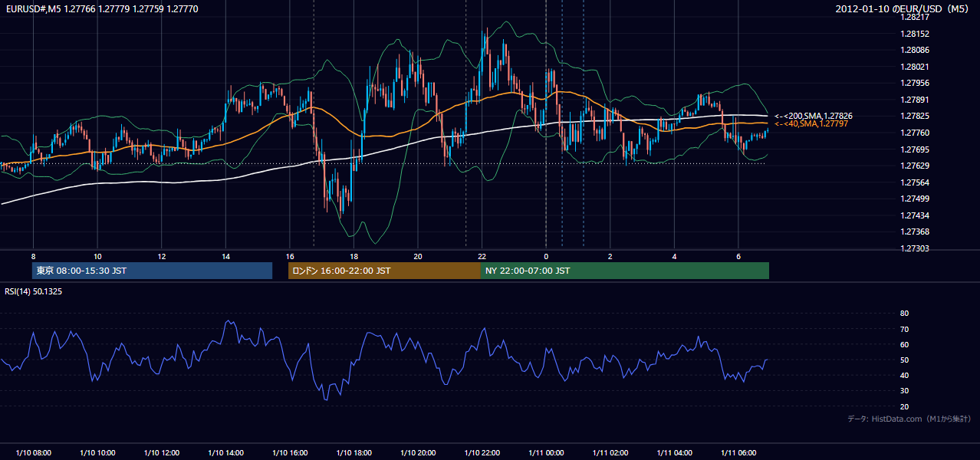Click the 1.27695 price axis label
980x460 pixels.
tap(916, 149)
